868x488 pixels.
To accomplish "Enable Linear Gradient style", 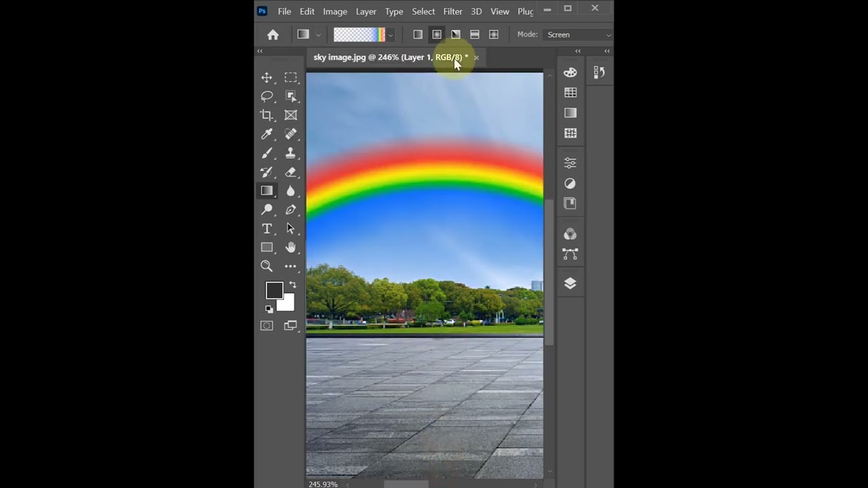I will click(x=418, y=35).
